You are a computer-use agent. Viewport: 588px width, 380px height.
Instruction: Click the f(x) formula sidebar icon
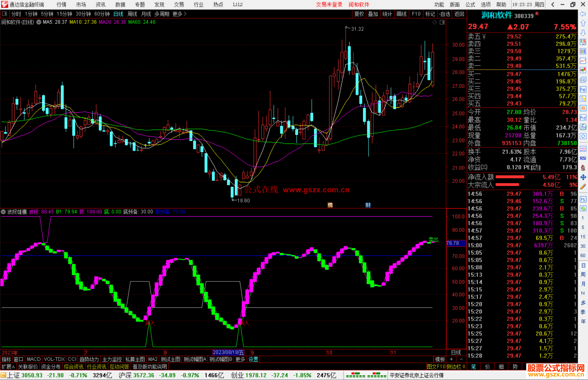(x=583, y=127)
